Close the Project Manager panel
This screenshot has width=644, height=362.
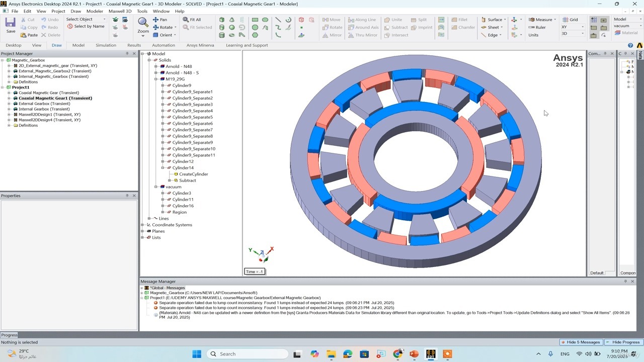click(134, 54)
